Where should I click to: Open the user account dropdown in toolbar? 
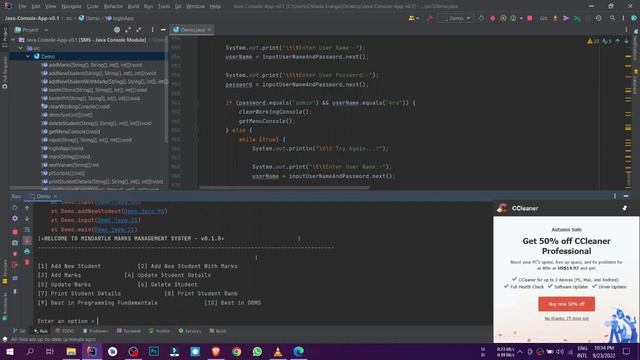(413, 18)
